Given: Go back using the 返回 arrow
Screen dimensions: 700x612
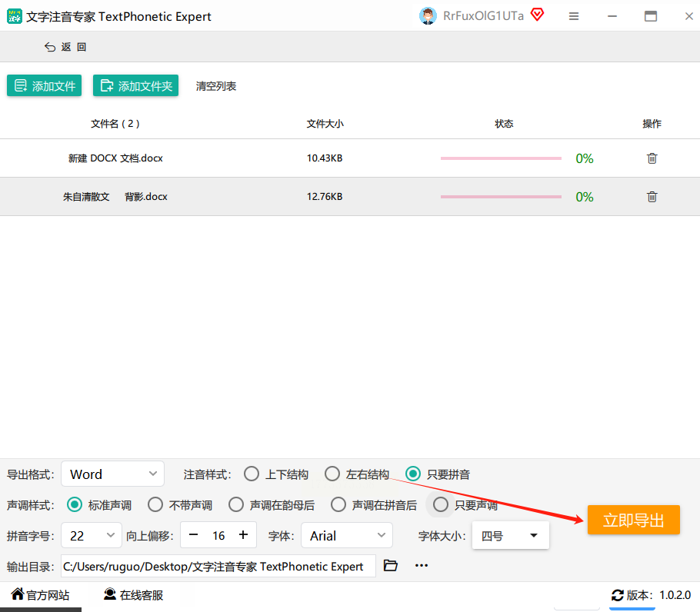Looking at the screenshot, I should click(x=65, y=47).
